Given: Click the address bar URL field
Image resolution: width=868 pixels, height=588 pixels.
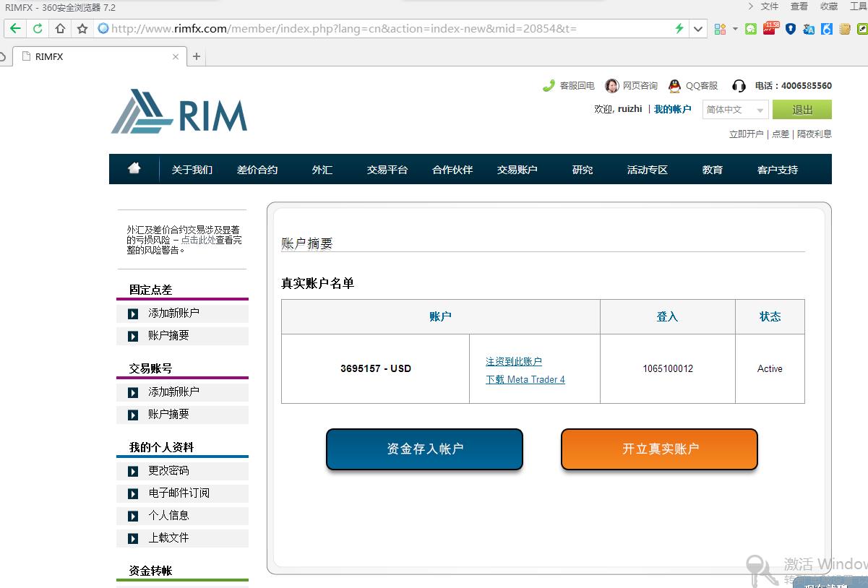Looking at the screenshot, I should [x=383, y=29].
